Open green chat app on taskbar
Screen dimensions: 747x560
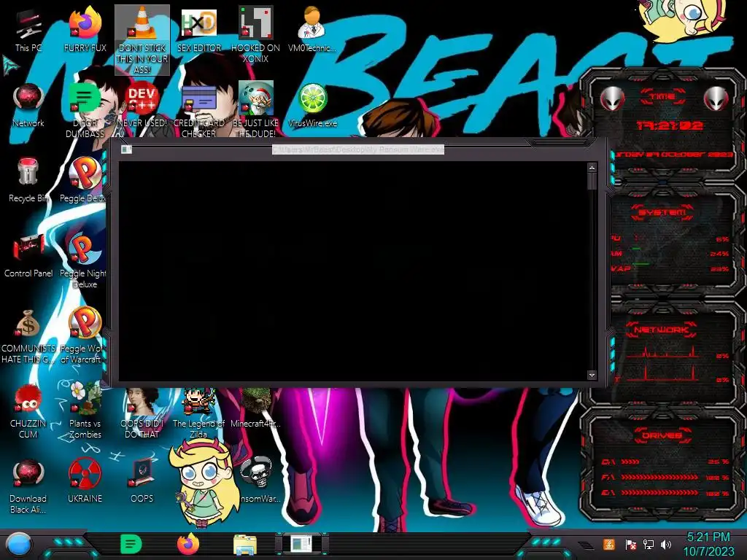click(x=131, y=544)
